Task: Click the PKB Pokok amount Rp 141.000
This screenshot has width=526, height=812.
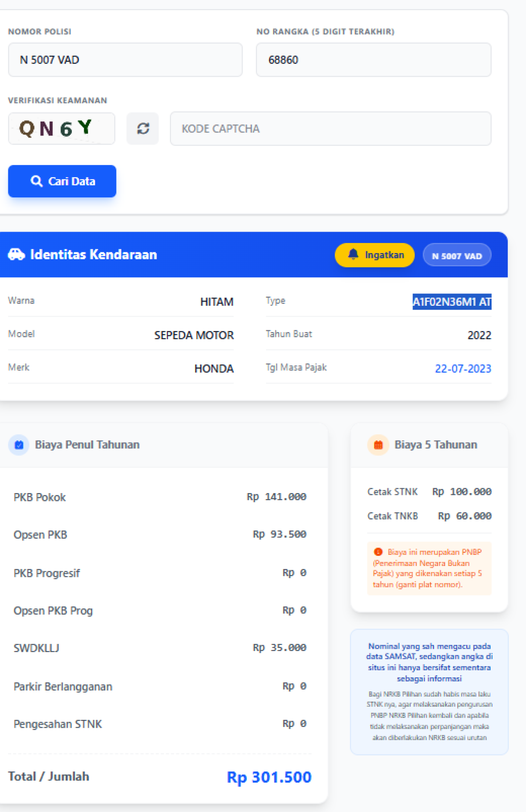Action: coord(276,497)
